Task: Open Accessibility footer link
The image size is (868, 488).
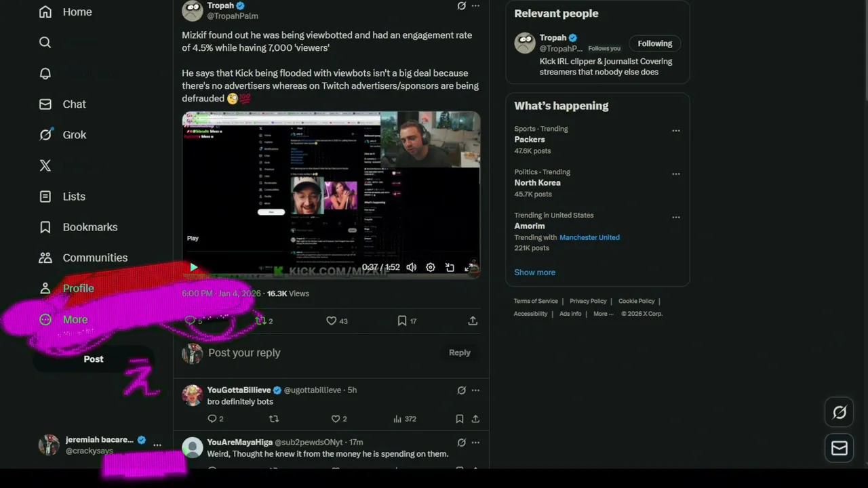Action: click(x=530, y=314)
